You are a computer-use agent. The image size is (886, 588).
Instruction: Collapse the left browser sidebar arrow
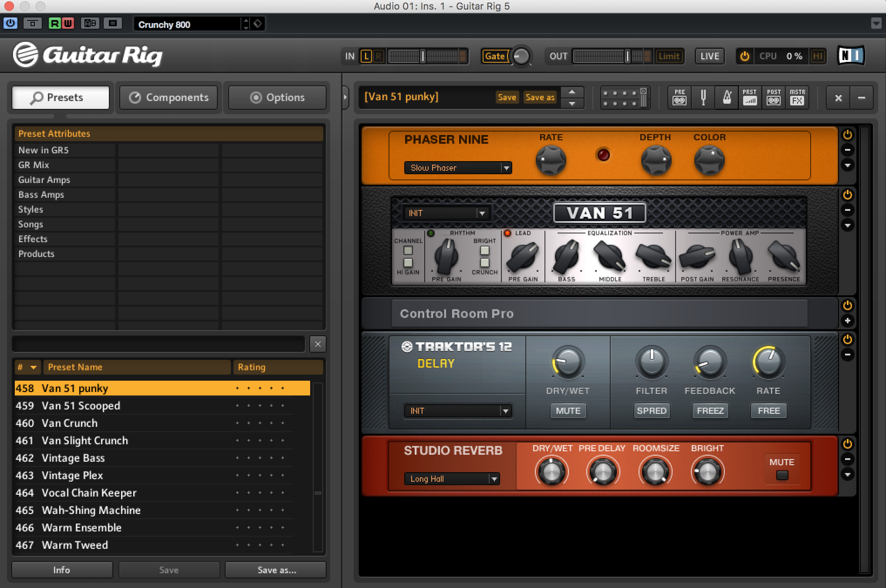point(345,97)
